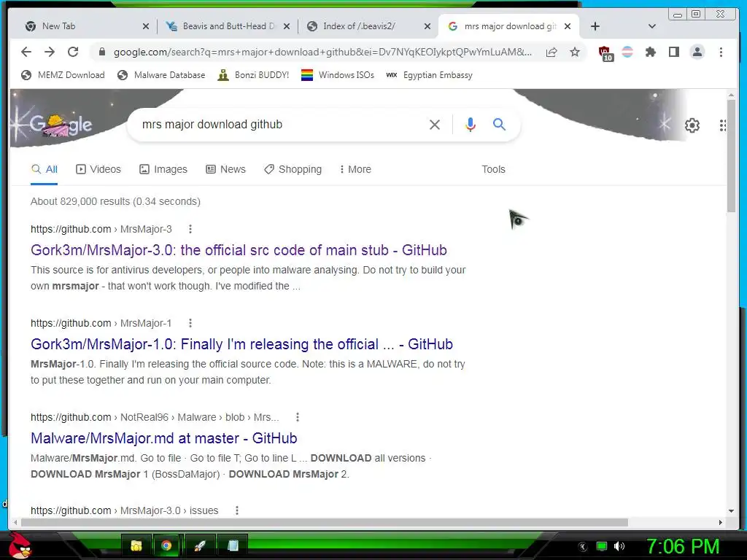Close the Beavis and Butt-Head tab
The width and height of the screenshot is (747, 560).
point(286,27)
